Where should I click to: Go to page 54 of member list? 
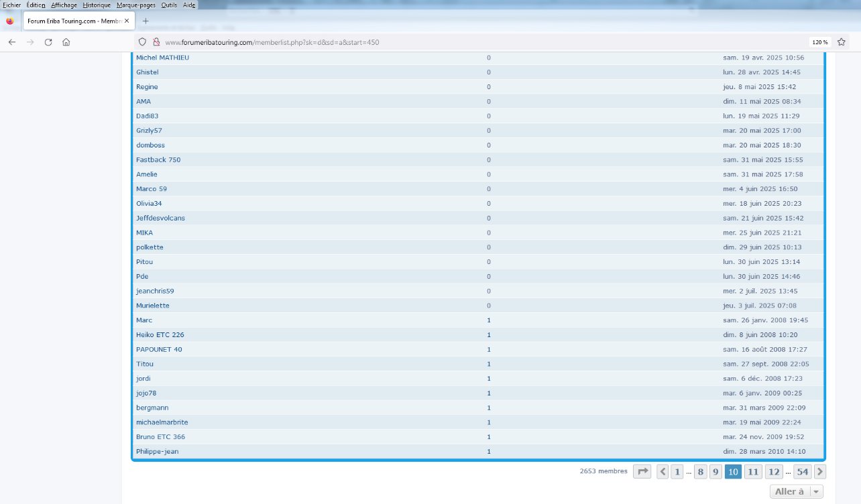click(x=803, y=472)
